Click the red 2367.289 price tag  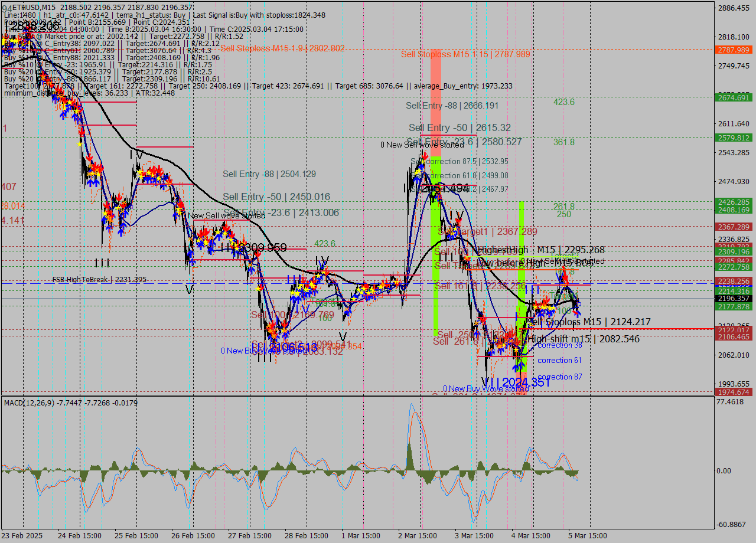733,227
